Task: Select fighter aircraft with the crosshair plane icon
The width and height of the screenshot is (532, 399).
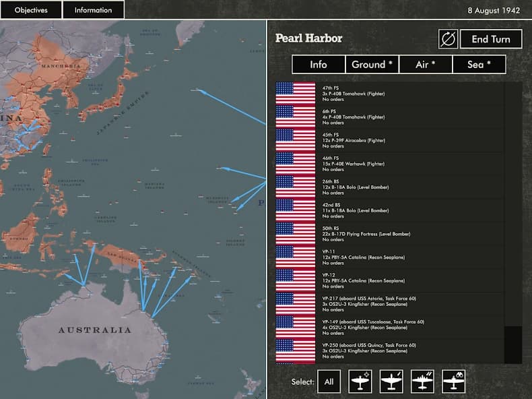Action: 360,381
